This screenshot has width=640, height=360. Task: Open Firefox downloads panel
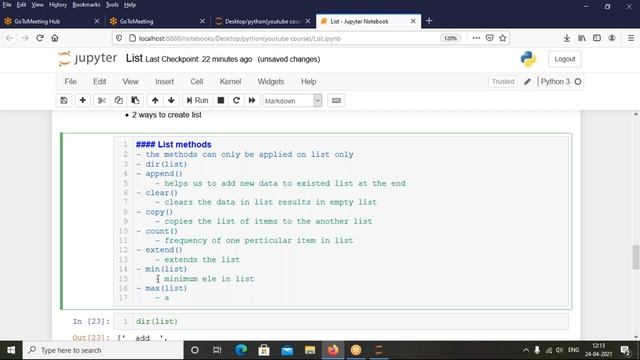[567, 38]
